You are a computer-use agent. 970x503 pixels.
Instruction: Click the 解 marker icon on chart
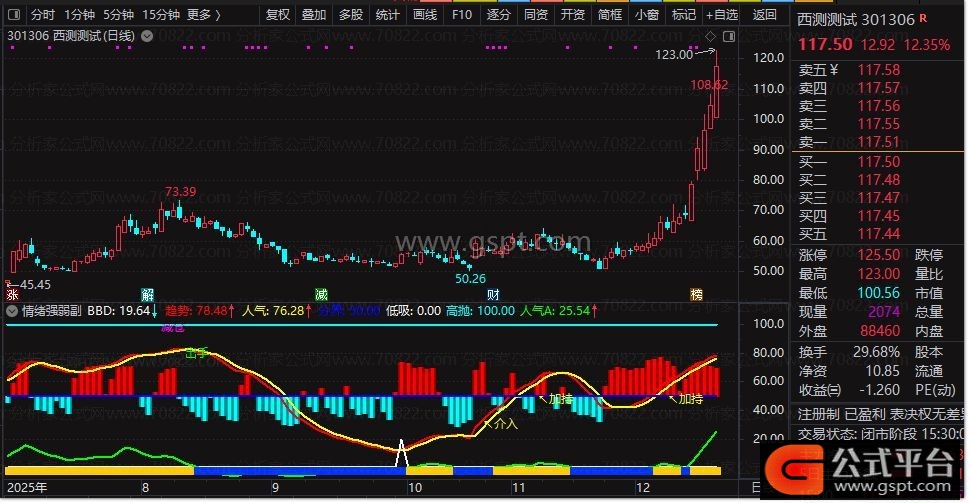pyautogui.click(x=148, y=295)
